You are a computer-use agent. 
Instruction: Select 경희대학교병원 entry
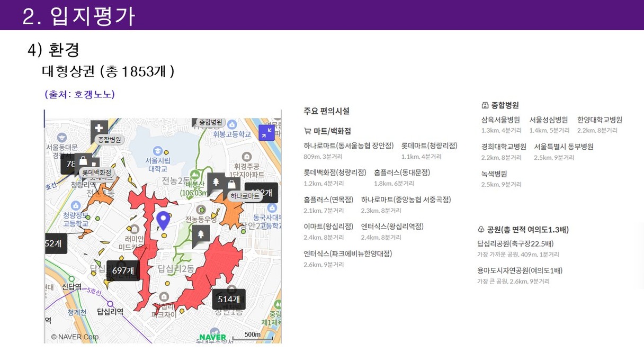click(504, 147)
